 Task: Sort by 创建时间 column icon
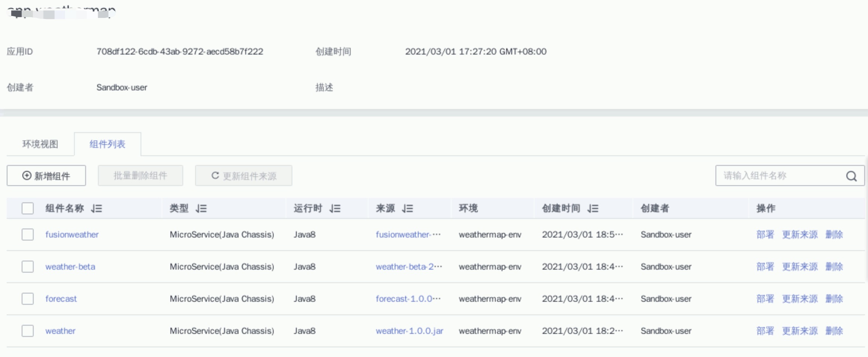point(593,208)
